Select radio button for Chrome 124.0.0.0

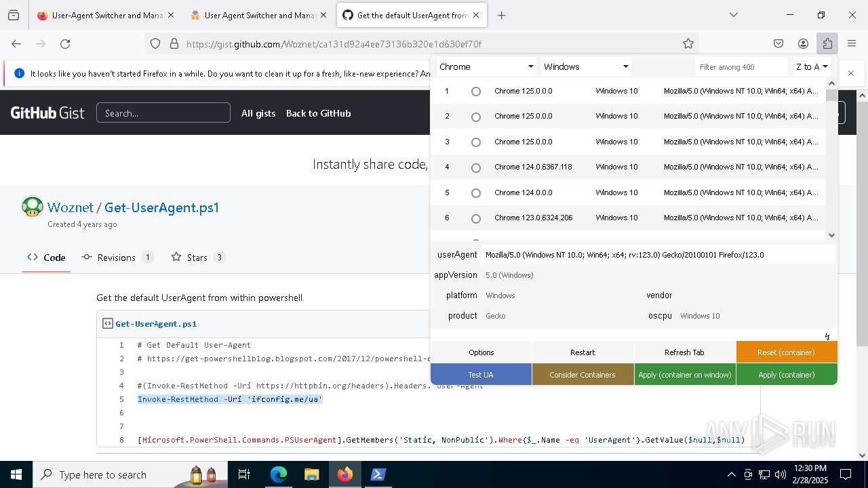click(476, 193)
